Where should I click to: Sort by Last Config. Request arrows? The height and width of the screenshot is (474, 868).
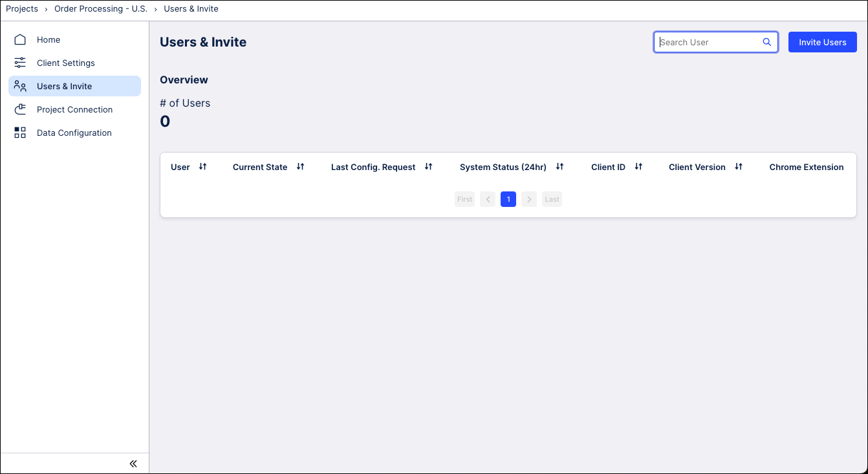(428, 167)
